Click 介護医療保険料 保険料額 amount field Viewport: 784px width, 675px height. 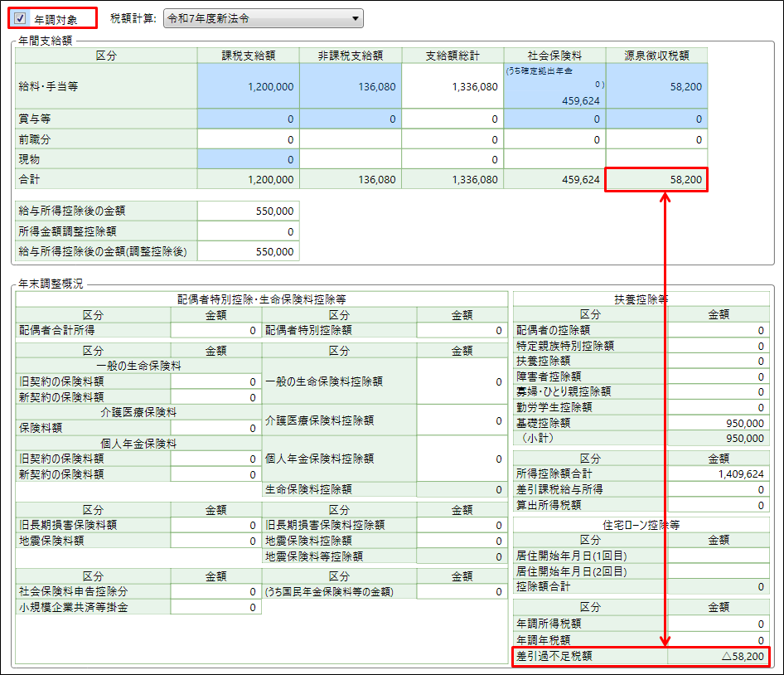pyautogui.click(x=215, y=428)
